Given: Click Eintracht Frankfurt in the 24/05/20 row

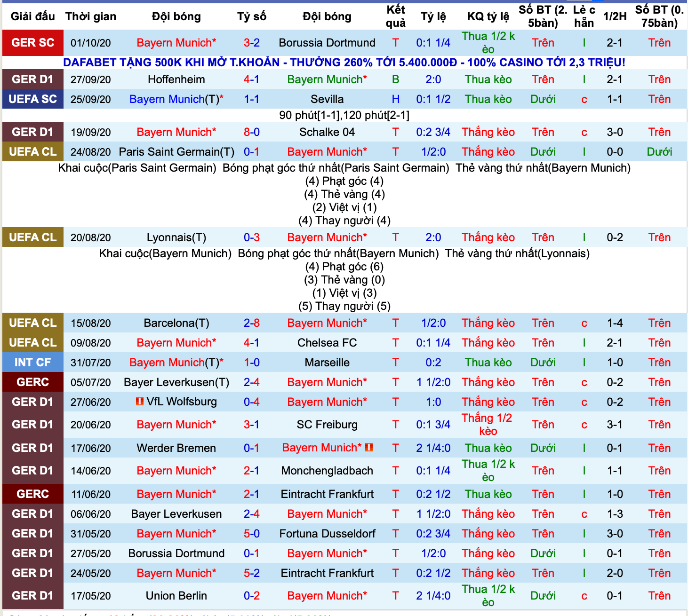Looking at the screenshot, I should point(327,573).
